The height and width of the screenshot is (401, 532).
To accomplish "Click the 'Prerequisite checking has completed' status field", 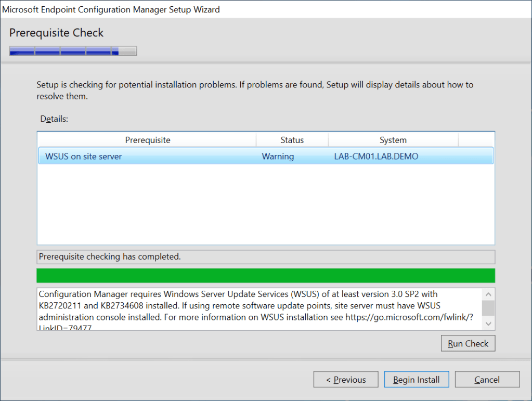I will pyautogui.click(x=265, y=256).
